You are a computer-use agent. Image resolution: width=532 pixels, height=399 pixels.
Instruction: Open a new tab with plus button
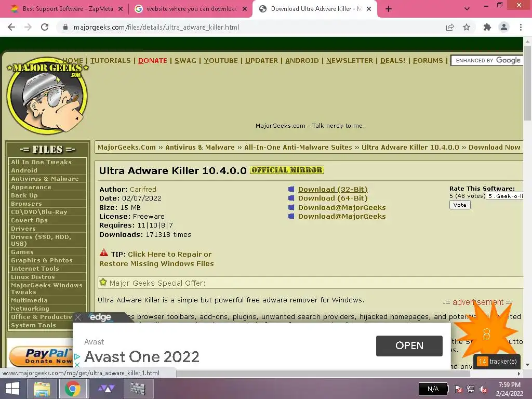pos(389,9)
